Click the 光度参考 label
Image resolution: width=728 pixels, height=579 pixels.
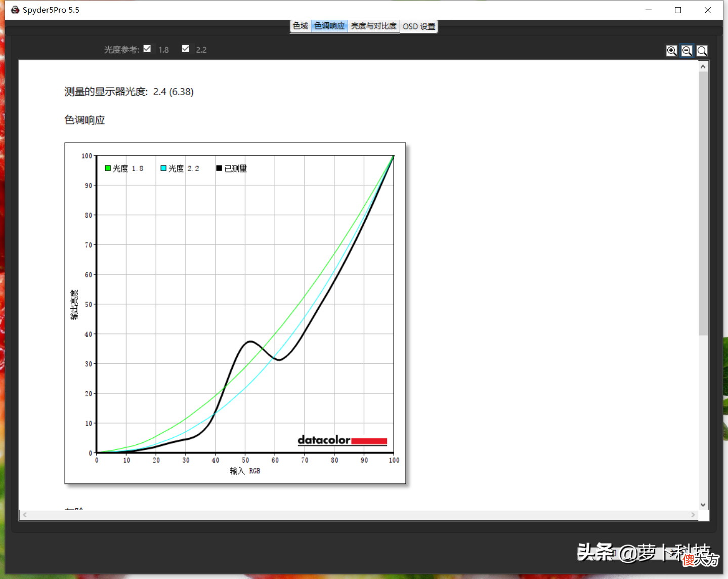tap(121, 50)
